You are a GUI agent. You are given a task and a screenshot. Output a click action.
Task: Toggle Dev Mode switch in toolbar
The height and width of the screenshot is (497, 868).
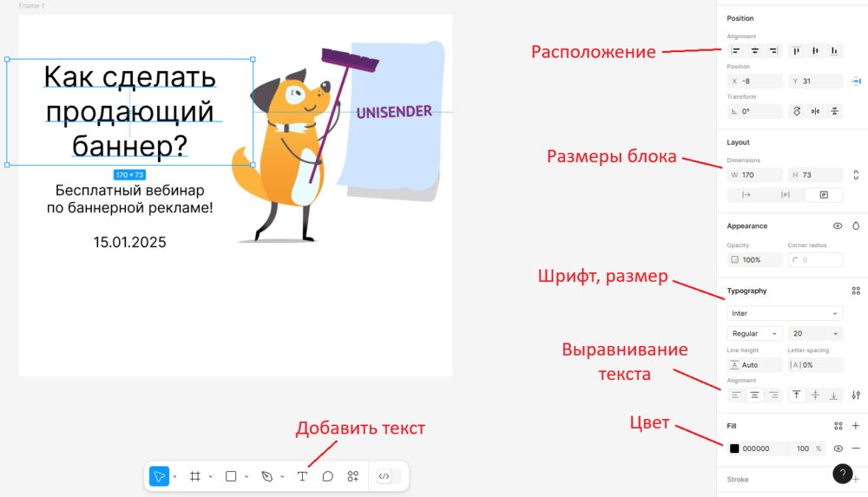coord(389,476)
